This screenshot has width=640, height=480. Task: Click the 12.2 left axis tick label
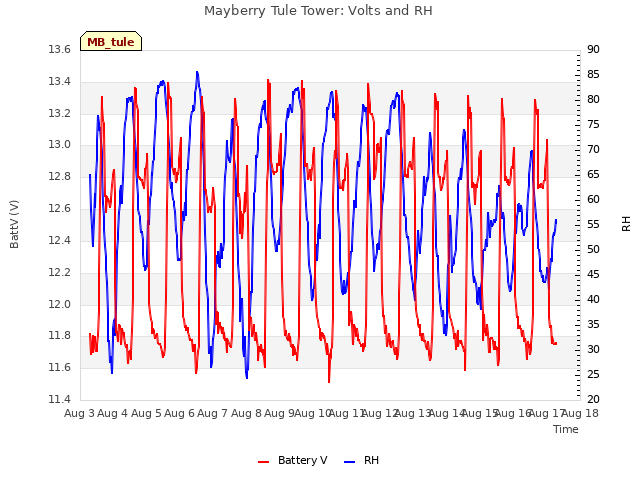tap(60, 272)
